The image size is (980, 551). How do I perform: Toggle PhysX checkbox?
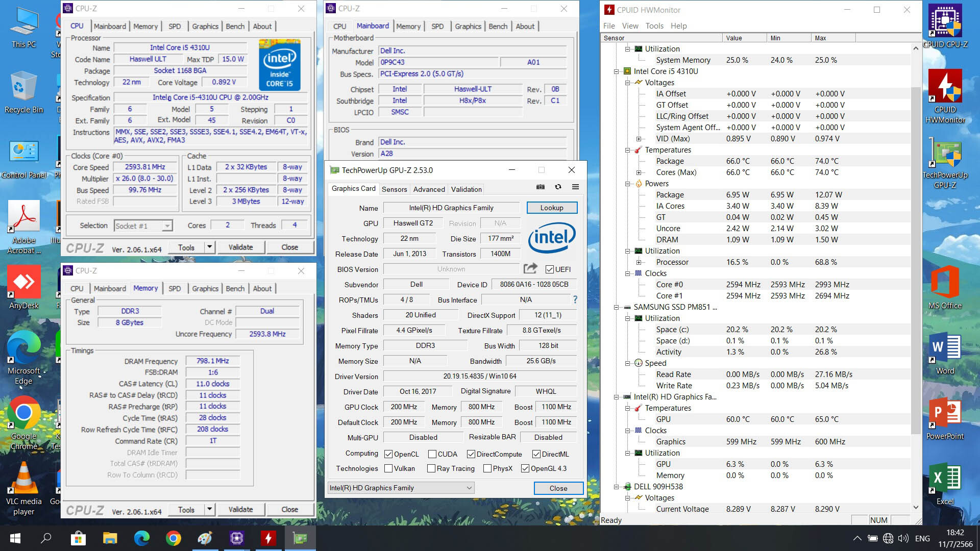[x=487, y=468]
